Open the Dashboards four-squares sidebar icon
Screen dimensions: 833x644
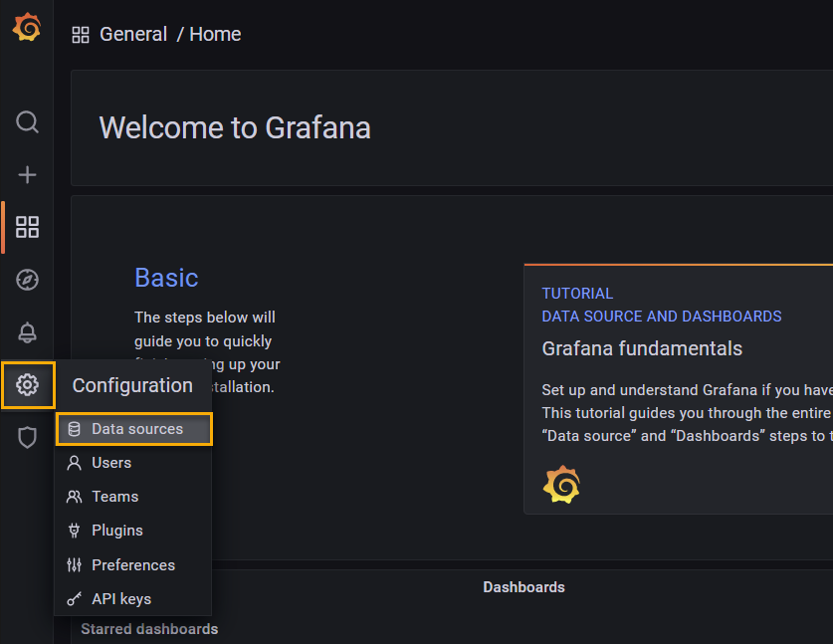(x=27, y=227)
